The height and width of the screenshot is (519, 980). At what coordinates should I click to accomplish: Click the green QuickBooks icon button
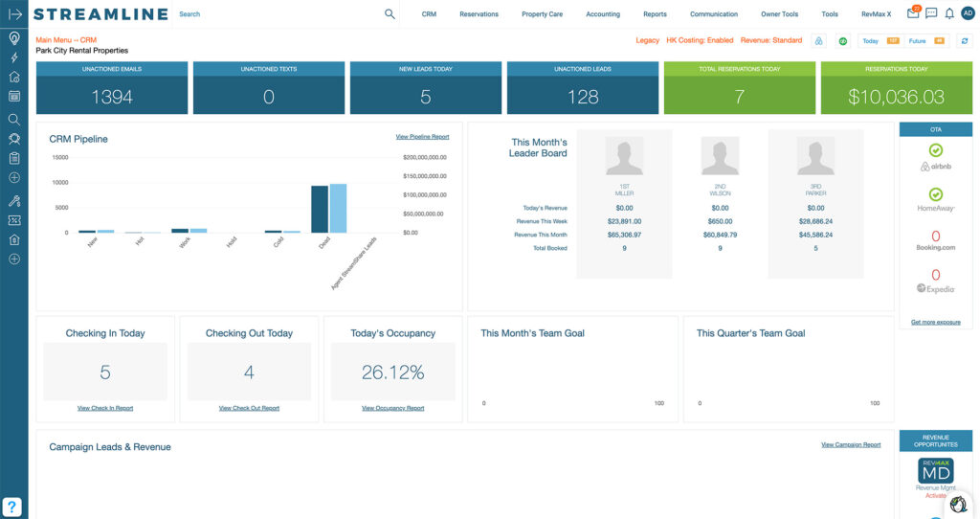click(843, 40)
